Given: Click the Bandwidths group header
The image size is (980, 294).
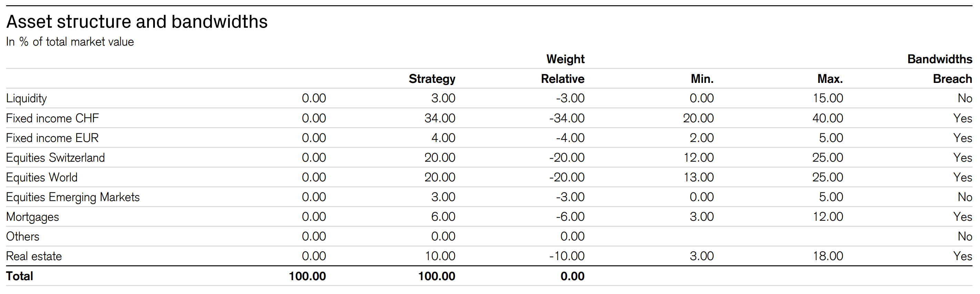Looking at the screenshot, I should 940,59.
